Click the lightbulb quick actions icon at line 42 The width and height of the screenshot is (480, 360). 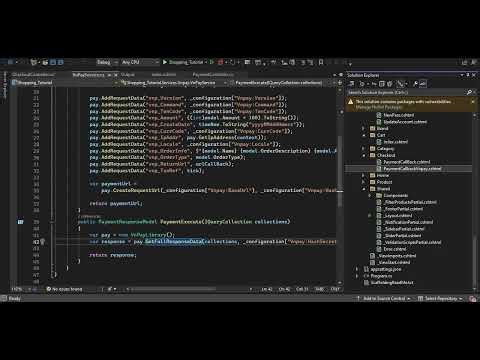[x=42, y=242]
